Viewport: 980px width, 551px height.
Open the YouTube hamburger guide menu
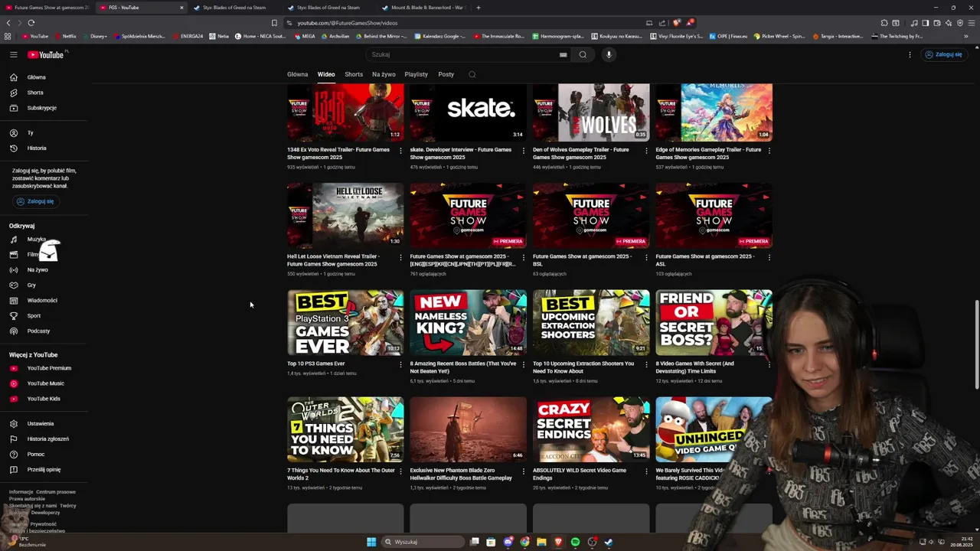[x=14, y=54]
